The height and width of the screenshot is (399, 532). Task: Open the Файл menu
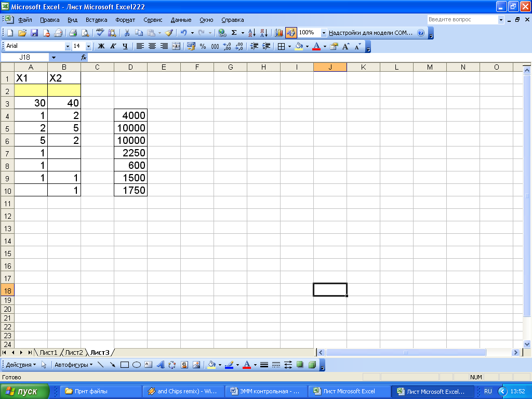[25, 20]
